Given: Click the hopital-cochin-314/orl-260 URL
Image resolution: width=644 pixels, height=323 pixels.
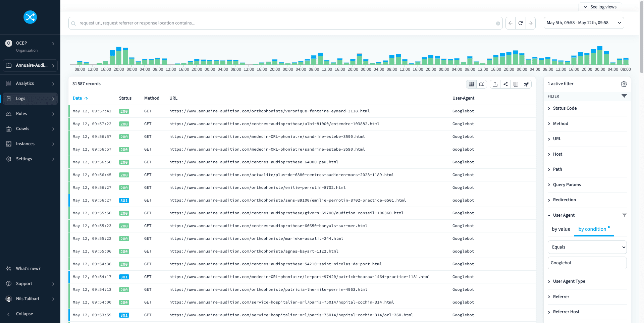Looking at the screenshot, I should coord(291,315).
